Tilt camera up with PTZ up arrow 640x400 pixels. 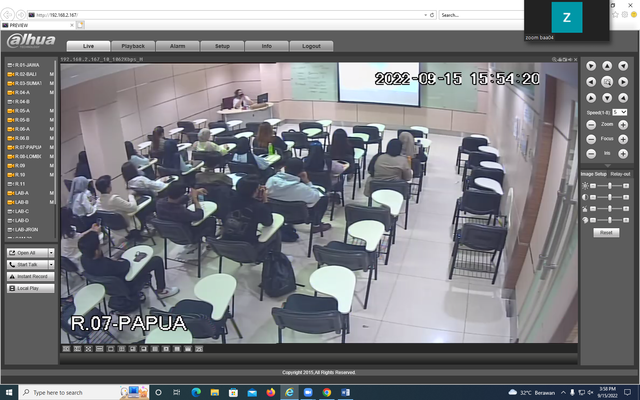pos(607,66)
